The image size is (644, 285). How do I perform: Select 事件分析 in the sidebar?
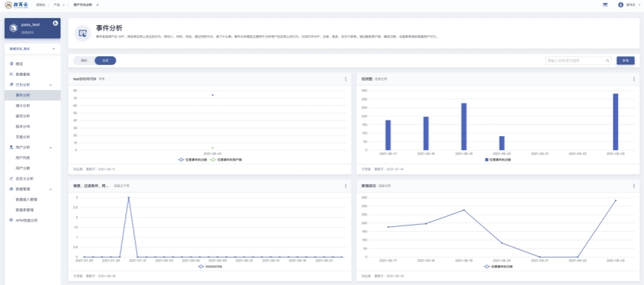(x=32, y=96)
